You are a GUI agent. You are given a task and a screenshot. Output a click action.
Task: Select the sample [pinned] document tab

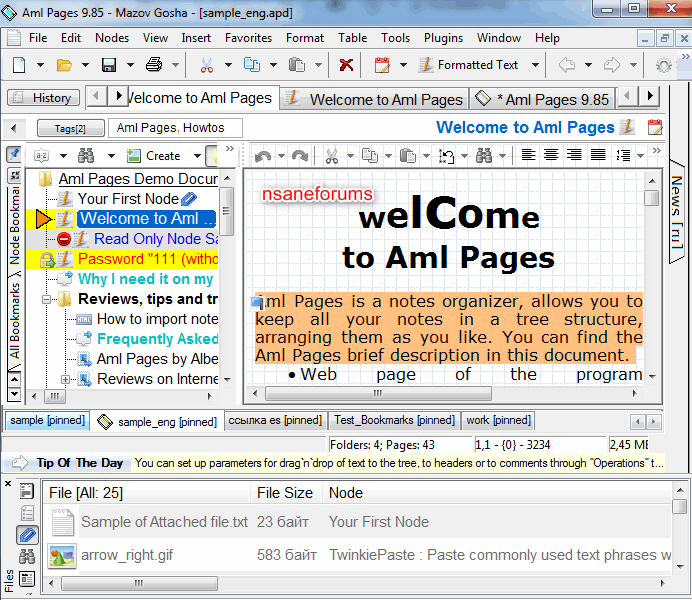(x=47, y=420)
